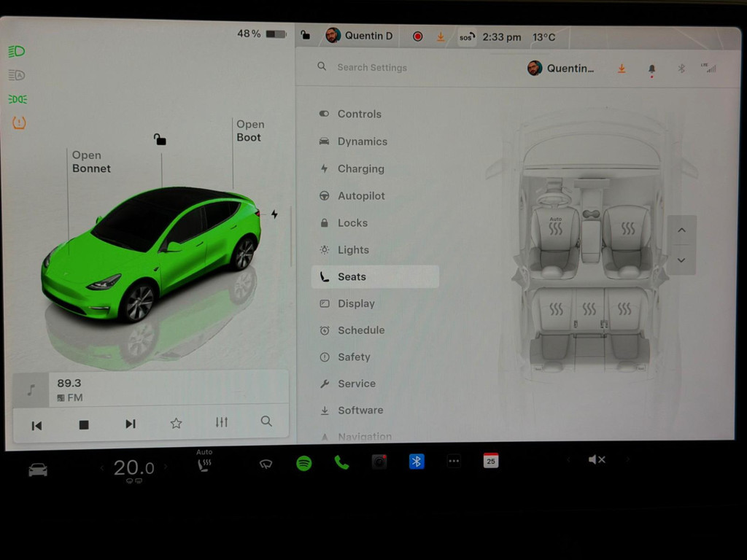Open wiper controls from the bottom bar
The image size is (747, 560).
point(265,462)
